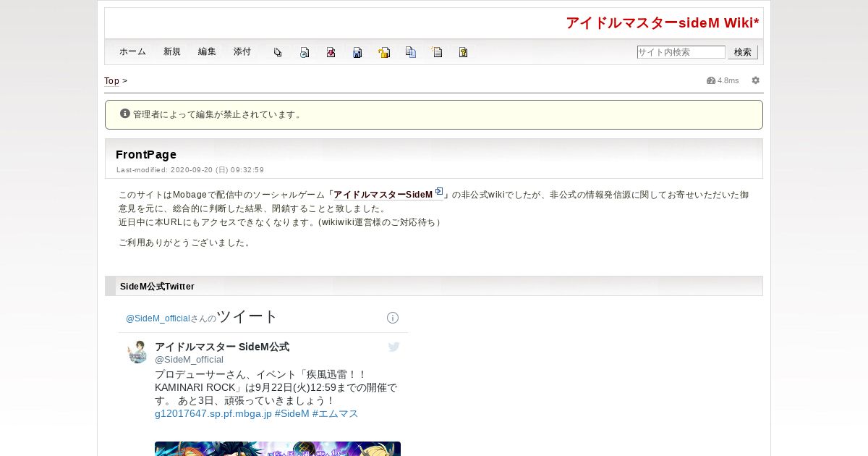The height and width of the screenshot is (456, 868).
Task: Open the 添付 menu item
Action: coord(242,52)
